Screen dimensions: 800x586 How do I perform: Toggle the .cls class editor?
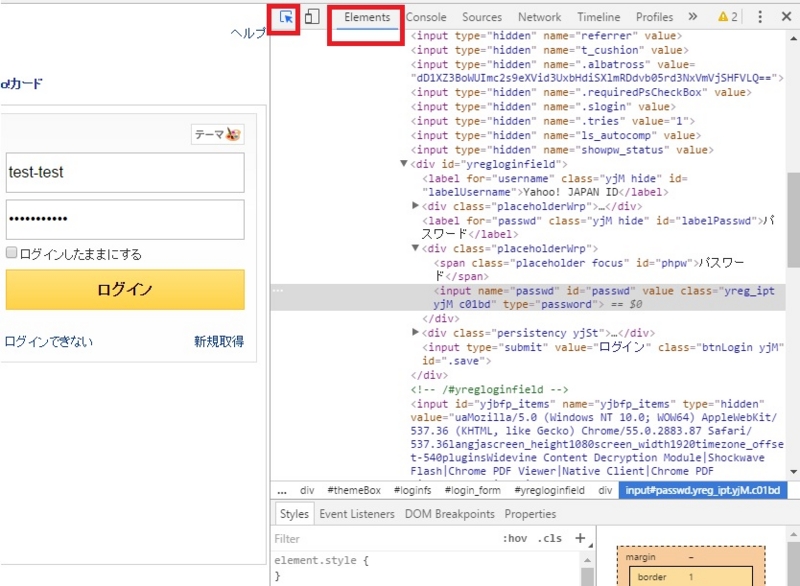click(x=549, y=538)
